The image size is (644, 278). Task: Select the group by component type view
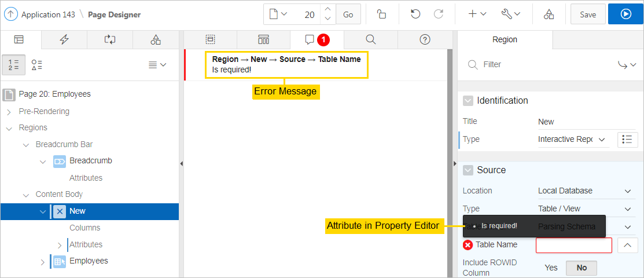[36, 65]
